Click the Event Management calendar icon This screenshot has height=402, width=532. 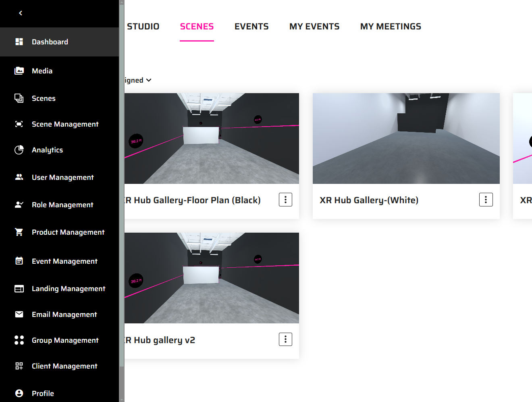[19, 261]
